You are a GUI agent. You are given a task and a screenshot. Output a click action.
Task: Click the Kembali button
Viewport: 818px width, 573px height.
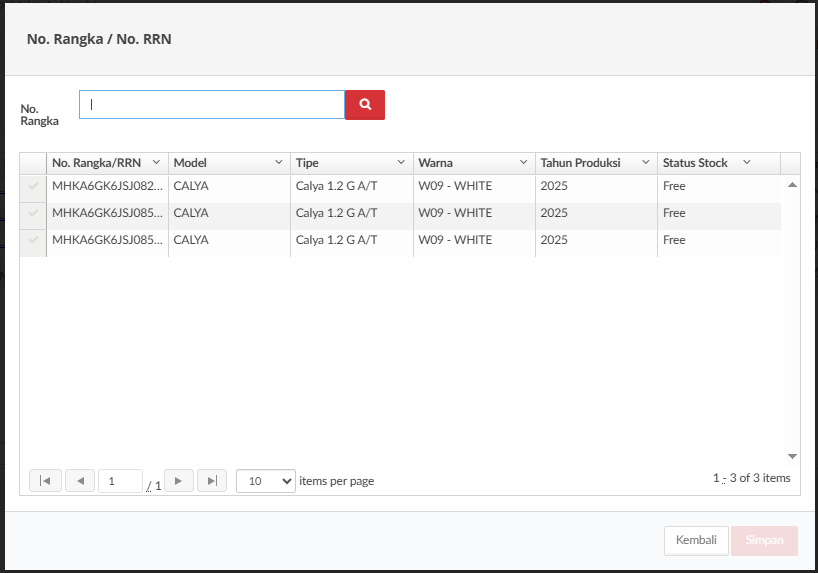[696, 540]
